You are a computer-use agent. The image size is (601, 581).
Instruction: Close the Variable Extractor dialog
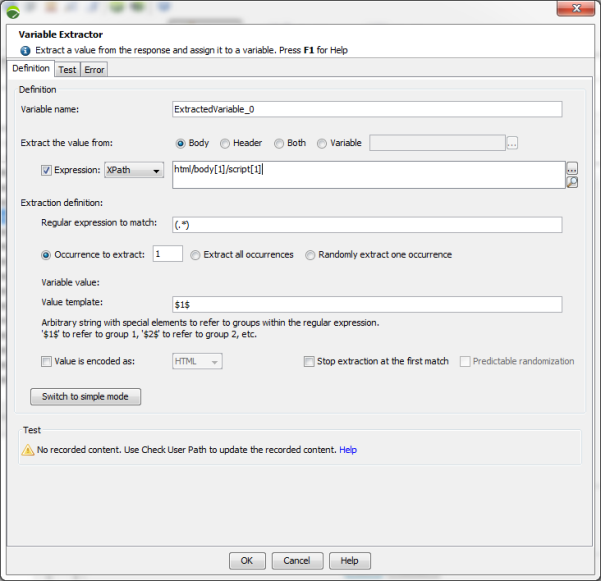click(x=576, y=8)
